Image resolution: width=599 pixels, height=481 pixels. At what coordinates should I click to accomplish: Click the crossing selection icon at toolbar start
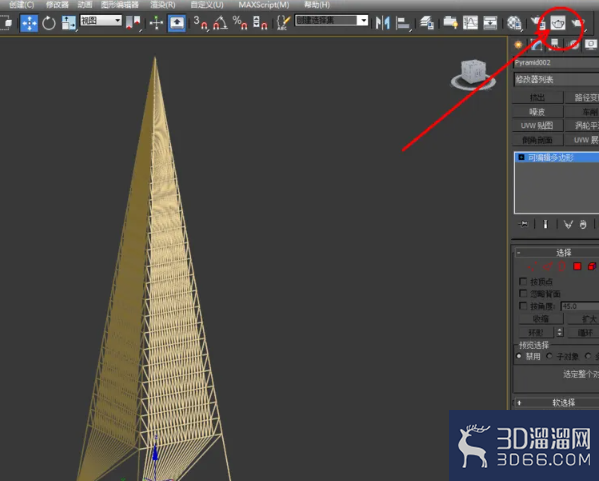6,23
